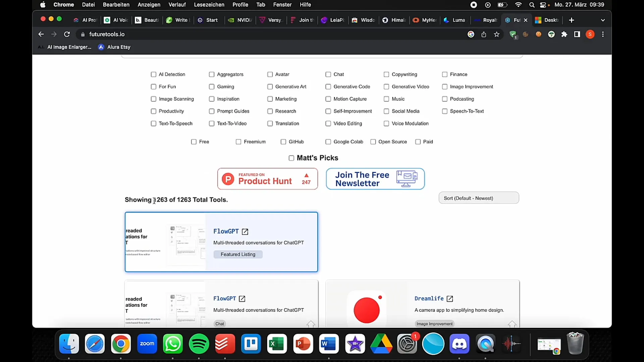644x362 pixels.
Task: Click the futuretools.io address bar icon
Action: click(82, 34)
